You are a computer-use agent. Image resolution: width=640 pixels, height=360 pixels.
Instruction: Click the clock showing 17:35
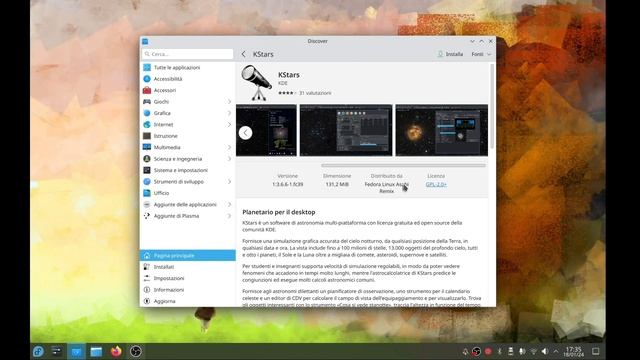click(573, 351)
